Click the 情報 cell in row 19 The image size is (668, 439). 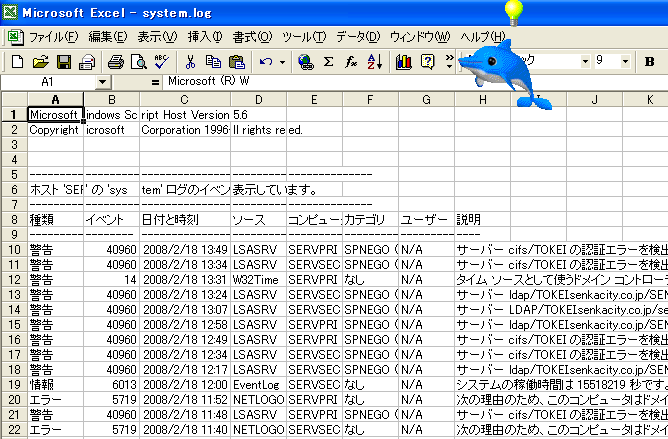(55, 385)
